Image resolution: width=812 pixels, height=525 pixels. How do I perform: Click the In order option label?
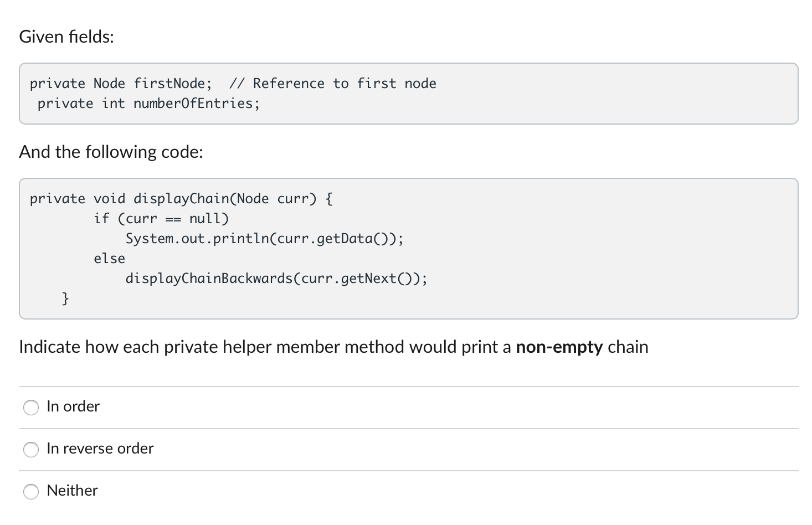click(x=73, y=406)
